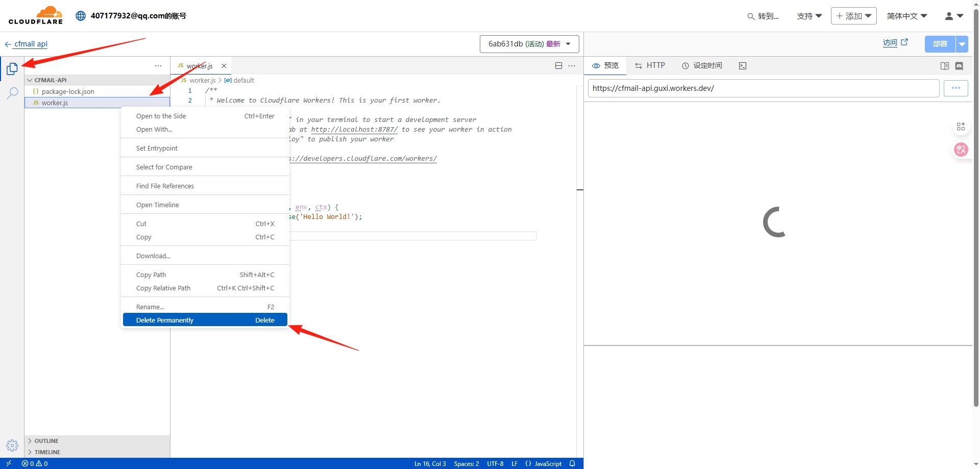Expand the TIMELINE section
Image resolution: width=980 pixels, height=469 pixels.
47,452
